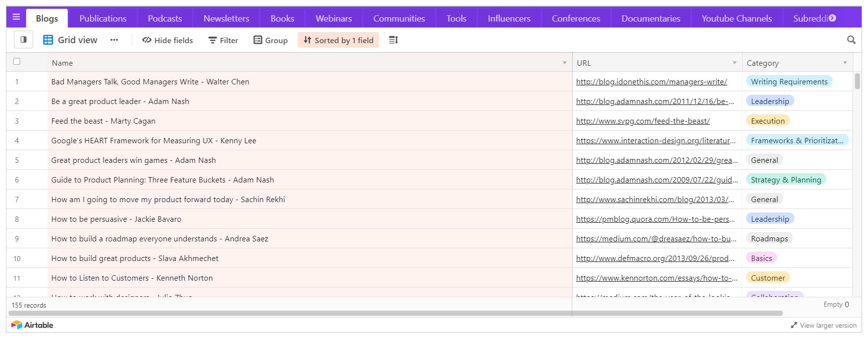Expand the Category column dropdown arrow
The height and width of the screenshot is (339, 868).
845,63
